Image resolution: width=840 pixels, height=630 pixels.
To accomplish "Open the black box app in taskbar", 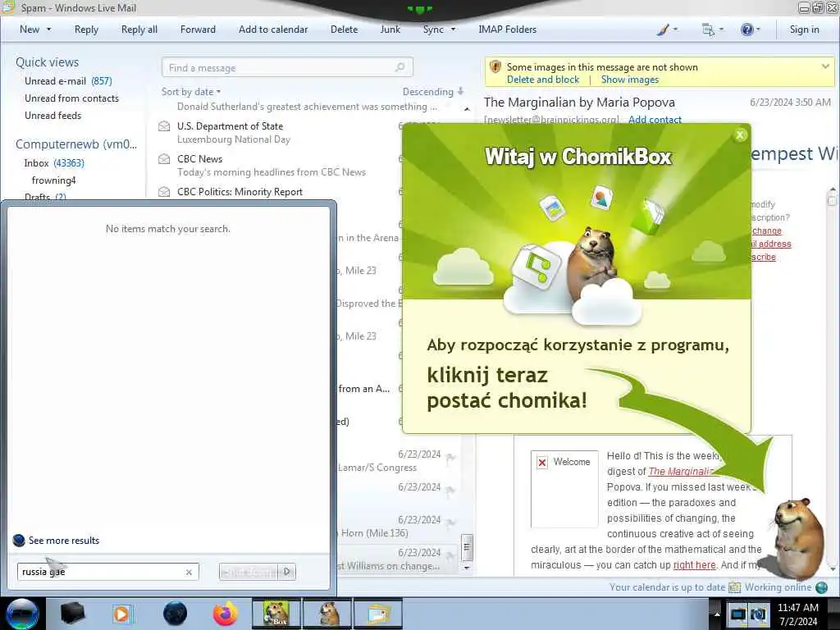I will pyautogui.click(x=72, y=614).
